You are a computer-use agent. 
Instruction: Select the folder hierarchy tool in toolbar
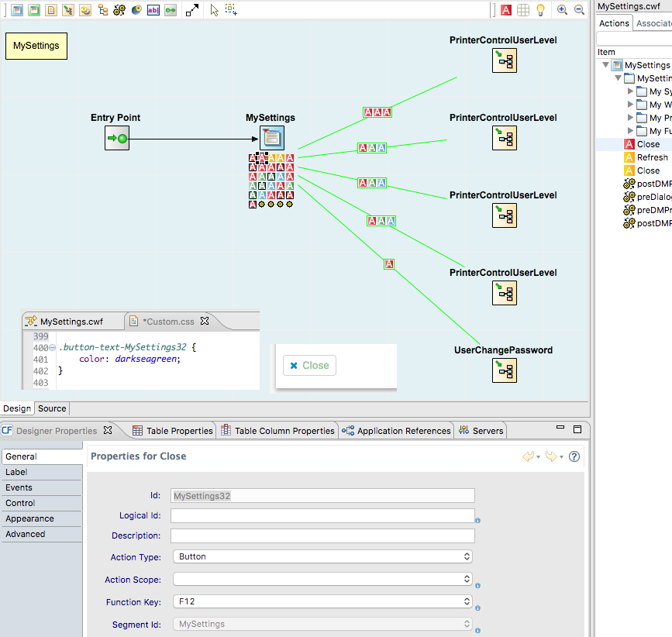pos(103,10)
